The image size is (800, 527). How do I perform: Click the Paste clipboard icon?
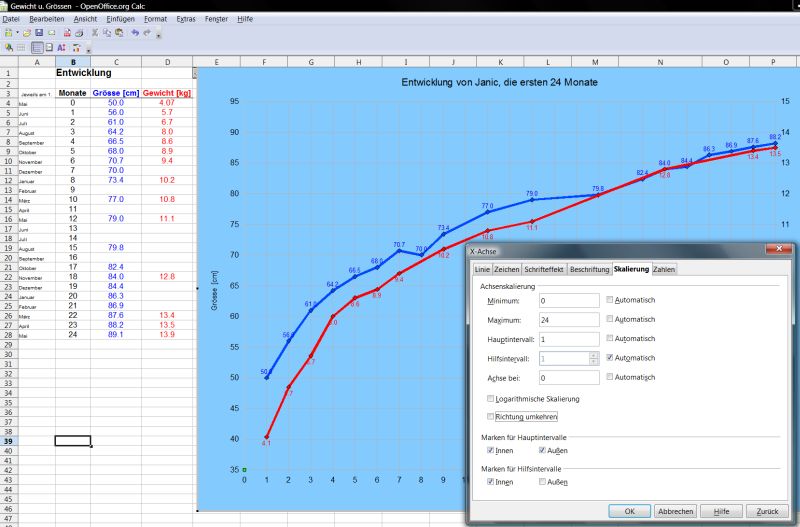[x=119, y=33]
